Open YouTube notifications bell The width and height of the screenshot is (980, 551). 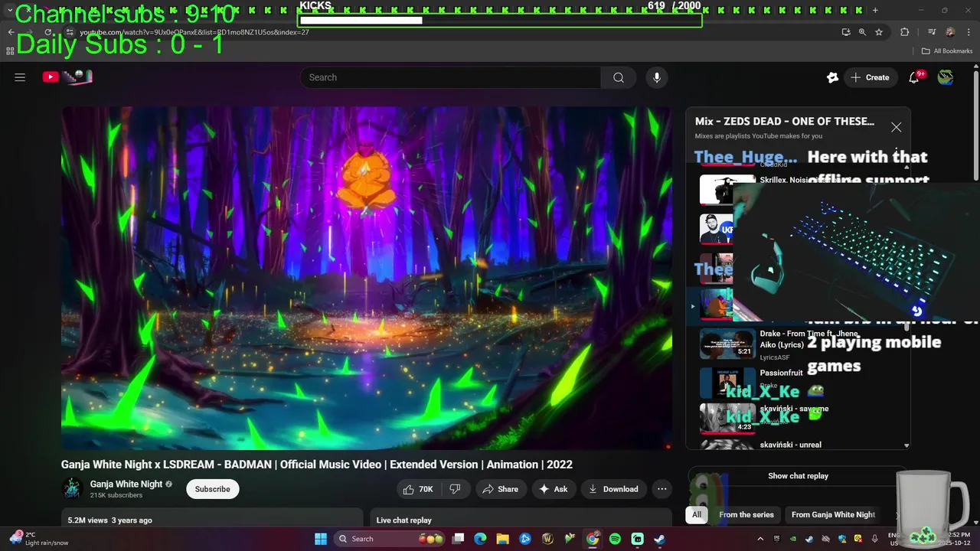coord(914,77)
